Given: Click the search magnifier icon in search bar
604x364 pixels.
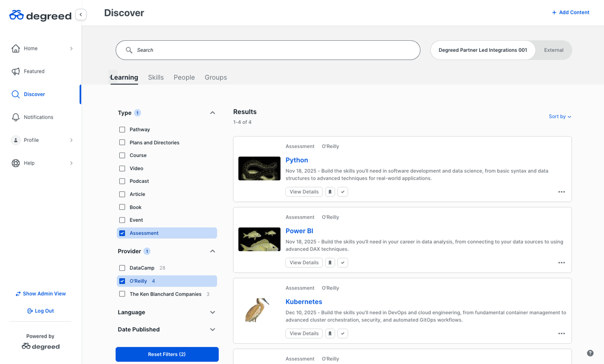Looking at the screenshot, I should pos(129,50).
